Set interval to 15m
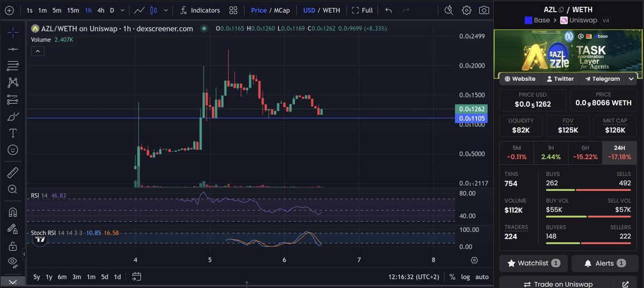Viewport: 644px width, 288px height. 73,10
